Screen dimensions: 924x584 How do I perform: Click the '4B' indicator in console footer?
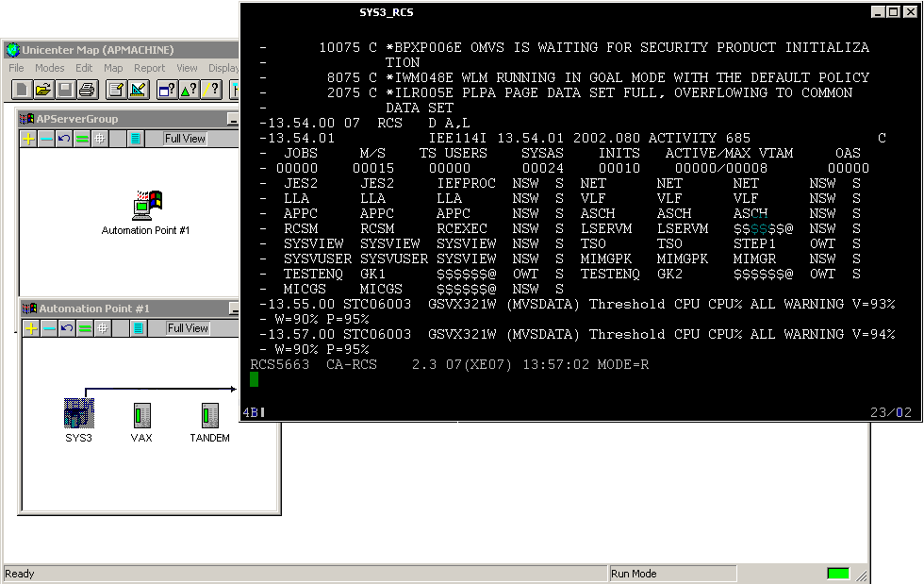click(251, 412)
